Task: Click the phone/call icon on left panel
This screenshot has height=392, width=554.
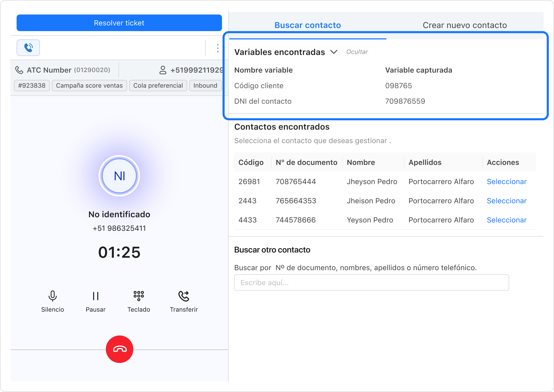Action: pyautogui.click(x=28, y=47)
